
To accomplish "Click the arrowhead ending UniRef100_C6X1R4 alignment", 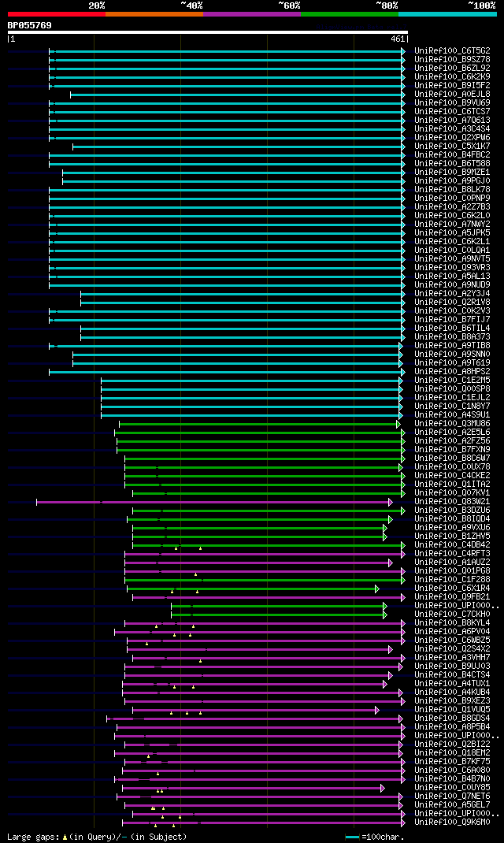I will click(376, 589).
